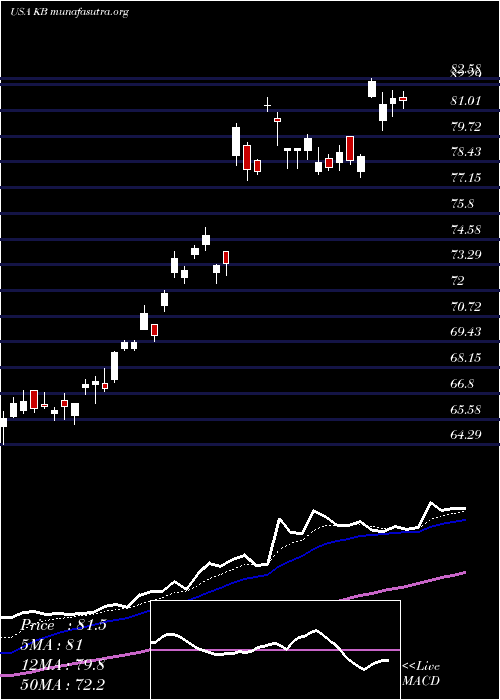Image resolution: width=500 pixels, height=700 pixels.
Task: Select the 81.01 price axis label
Action: pyautogui.click(x=466, y=101)
